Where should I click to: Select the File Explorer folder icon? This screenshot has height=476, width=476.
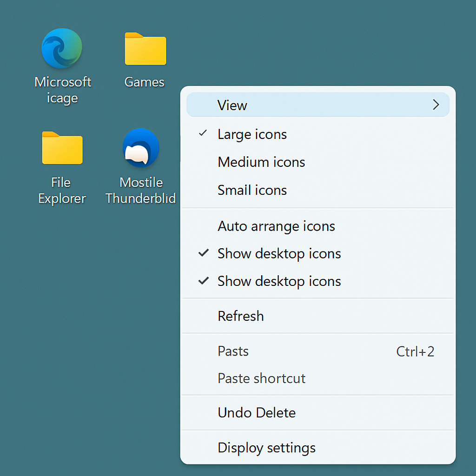click(x=62, y=148)
